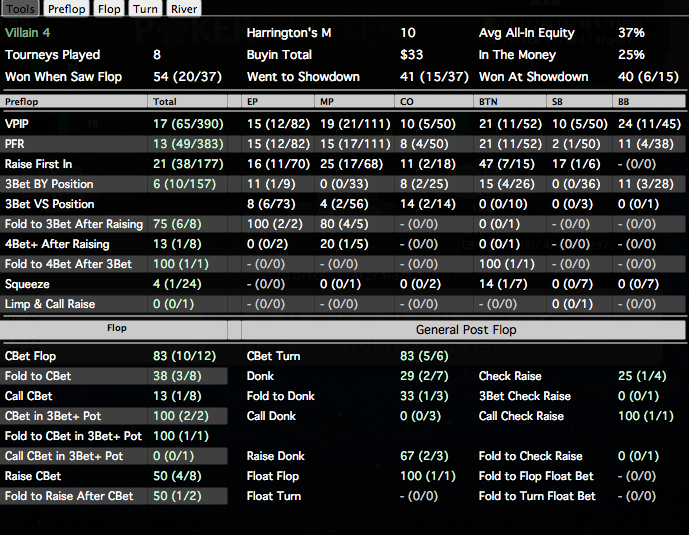The image size is (689, 535).
Task: Select the SB position column header
Action: (579, 101)
